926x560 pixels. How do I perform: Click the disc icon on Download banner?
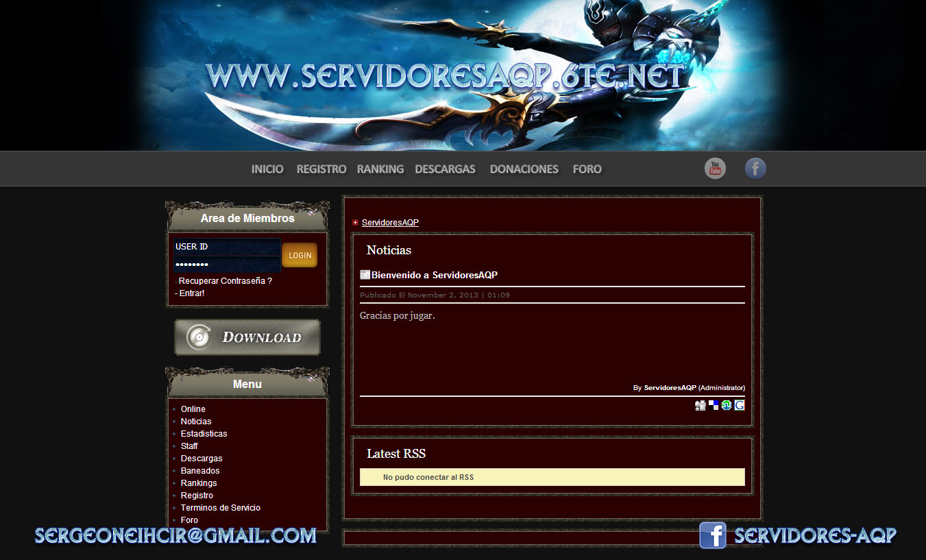(x=199, y=337)
